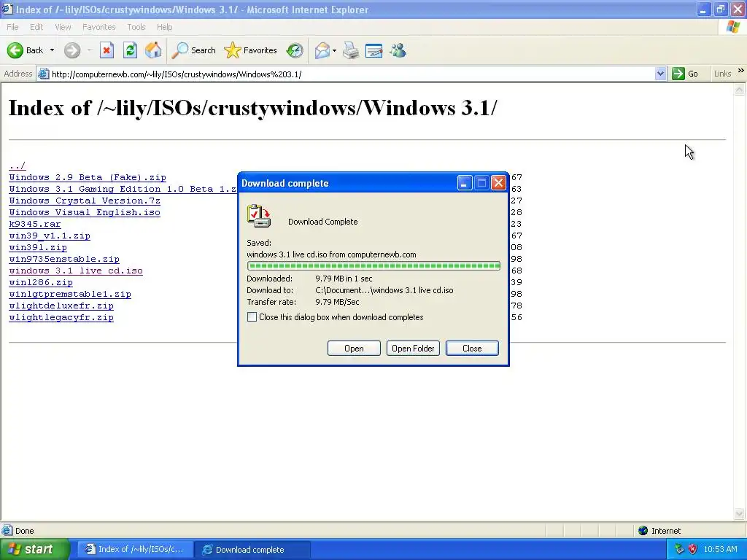Screen dimensions: 747x560
Task: Print page using printer icon
Action: click(x=351, y=50)
